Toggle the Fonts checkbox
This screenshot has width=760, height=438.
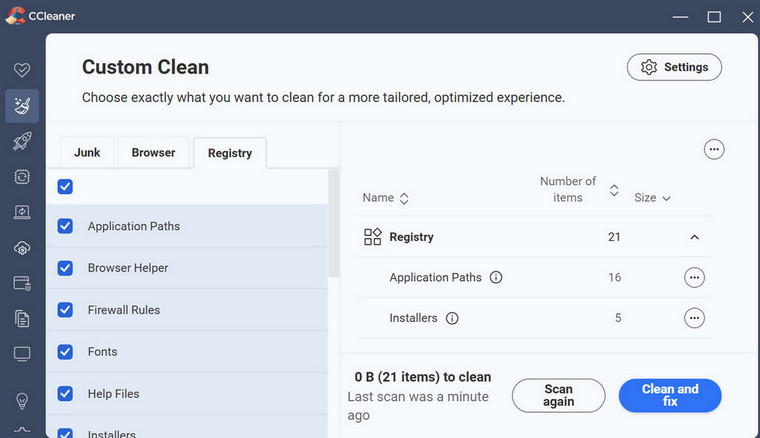point(65,352)
